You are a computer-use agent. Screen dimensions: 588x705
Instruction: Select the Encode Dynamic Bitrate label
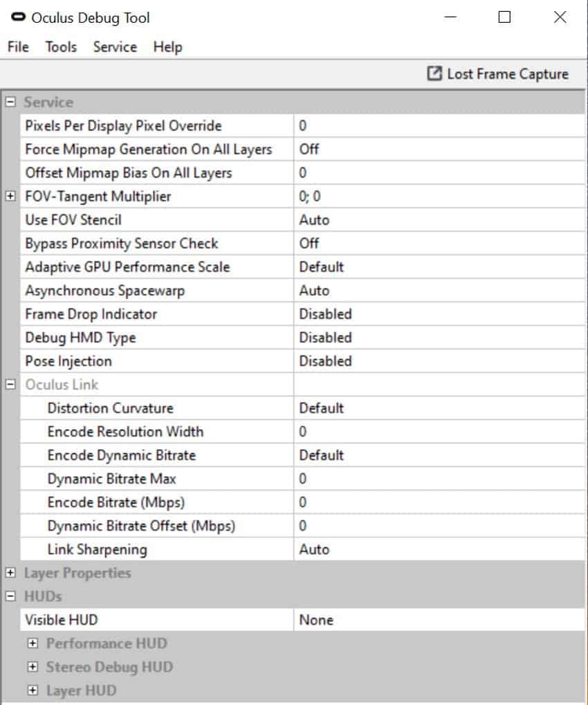(x=121, y=455)
